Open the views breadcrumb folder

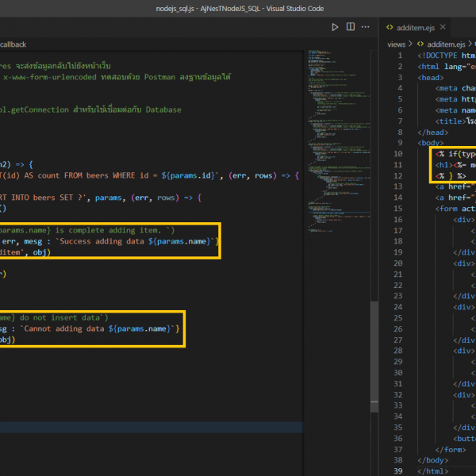tap(396, 44)
